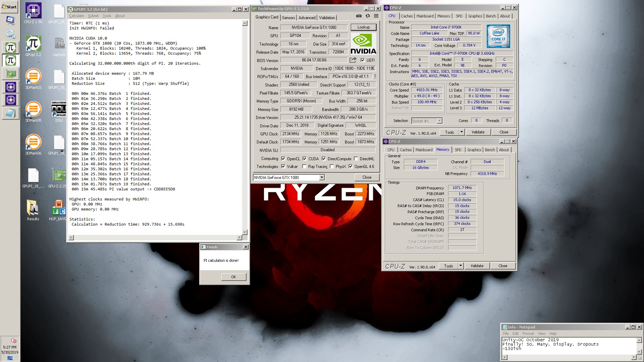Enable the Ray Tracing checkbox
This screenshot has width=644, height=362.
click(304, 167)
